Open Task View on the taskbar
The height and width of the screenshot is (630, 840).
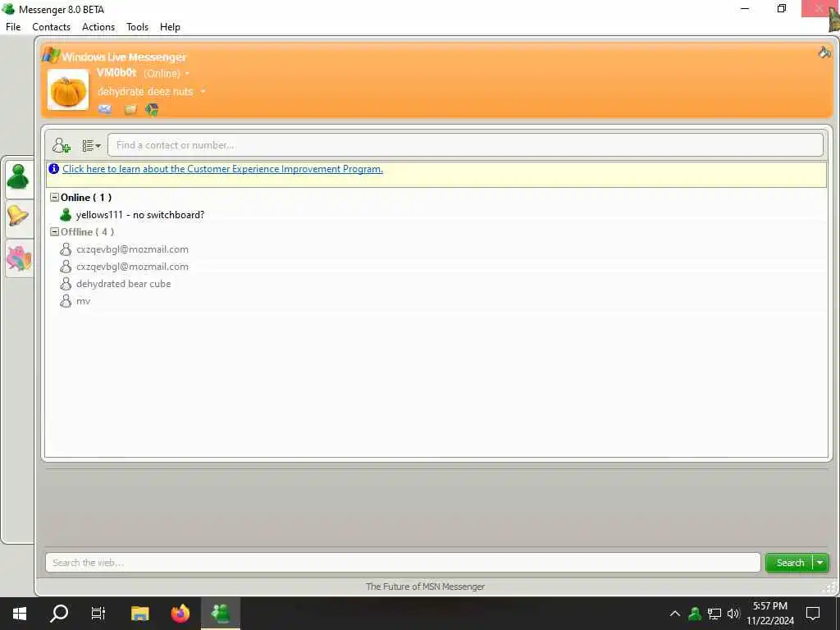(98, 613)
